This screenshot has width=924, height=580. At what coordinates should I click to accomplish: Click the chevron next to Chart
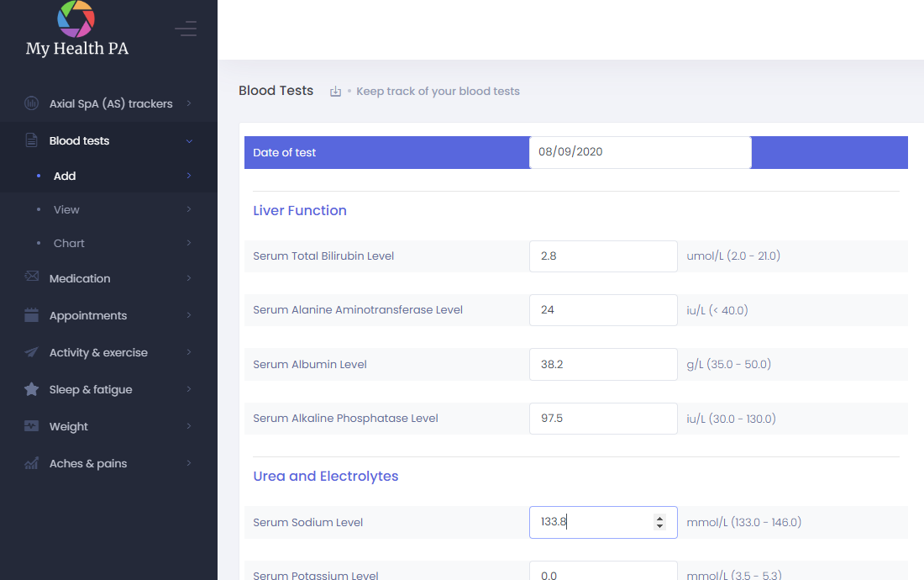189,243
